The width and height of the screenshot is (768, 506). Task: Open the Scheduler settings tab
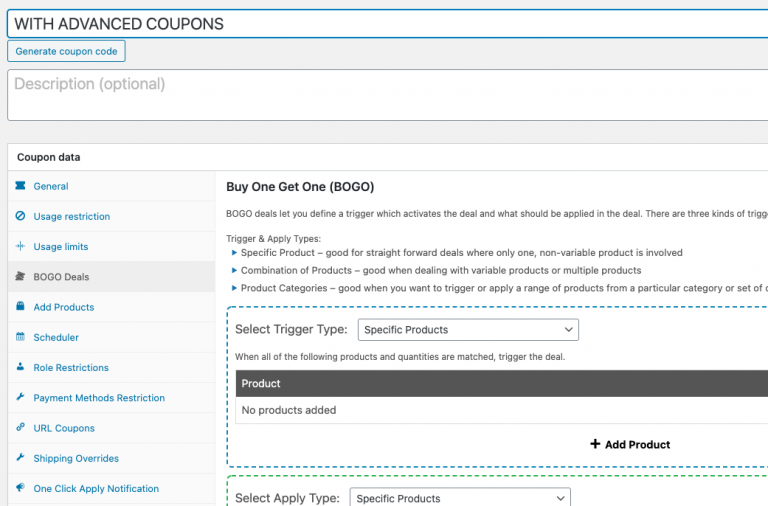point(56,337)
